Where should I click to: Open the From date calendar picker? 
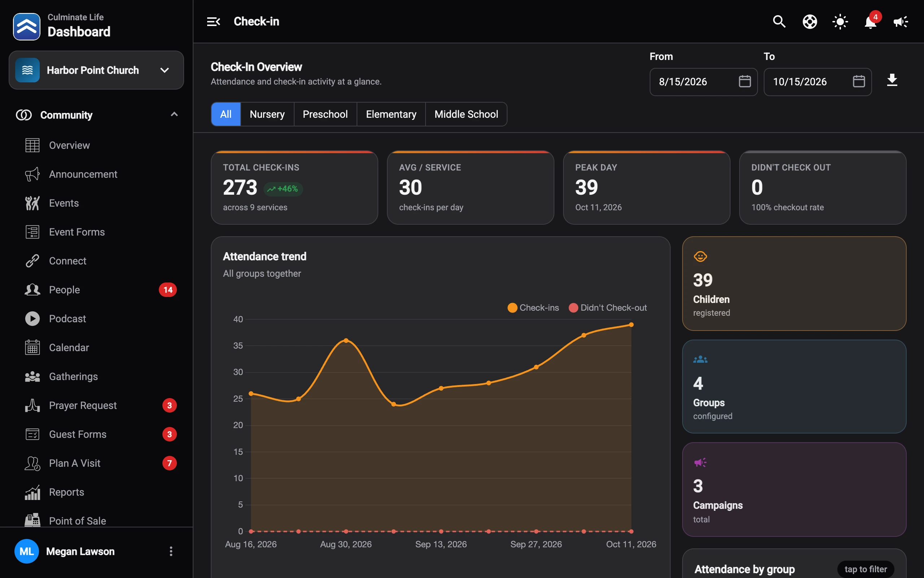745,81
